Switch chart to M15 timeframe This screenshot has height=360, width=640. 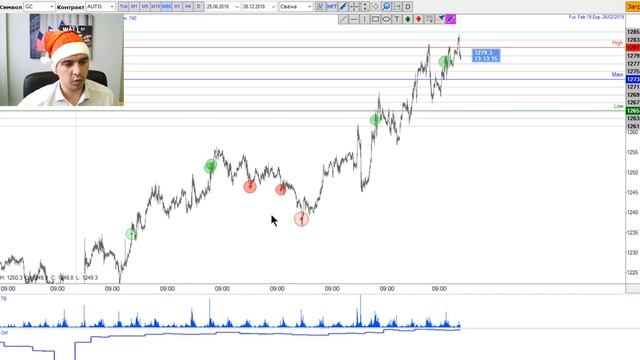[x=156, y=7]
